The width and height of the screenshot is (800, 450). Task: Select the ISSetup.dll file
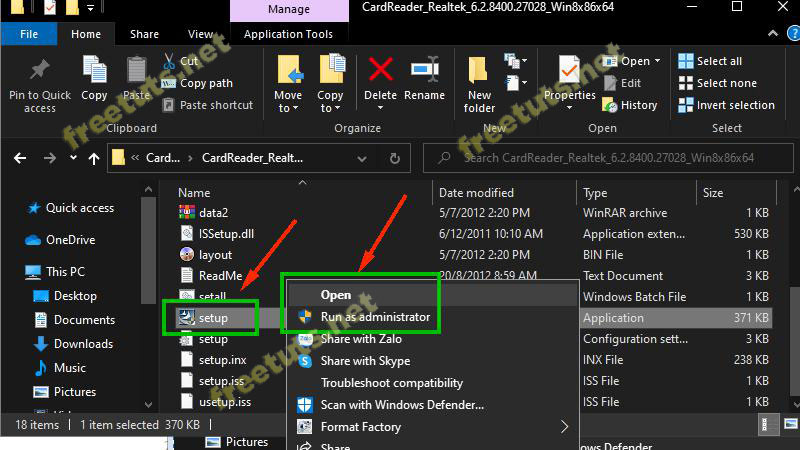(217, 234)
